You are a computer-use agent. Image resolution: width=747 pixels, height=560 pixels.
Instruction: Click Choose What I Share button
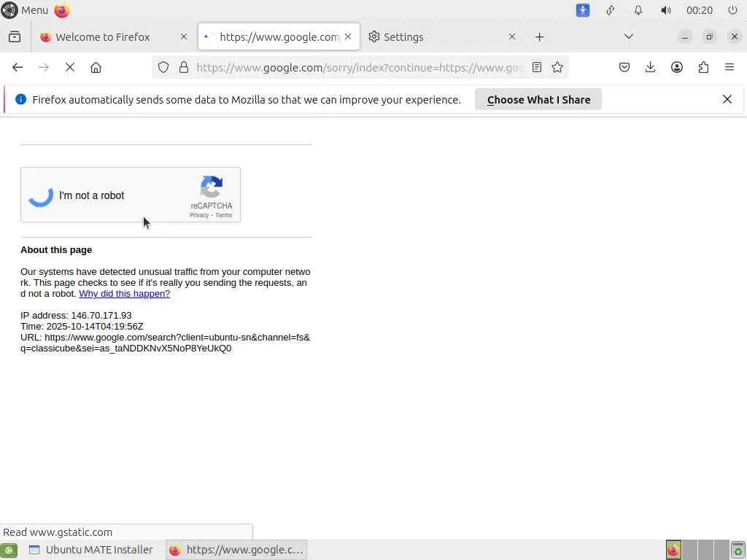pos(538,99)
